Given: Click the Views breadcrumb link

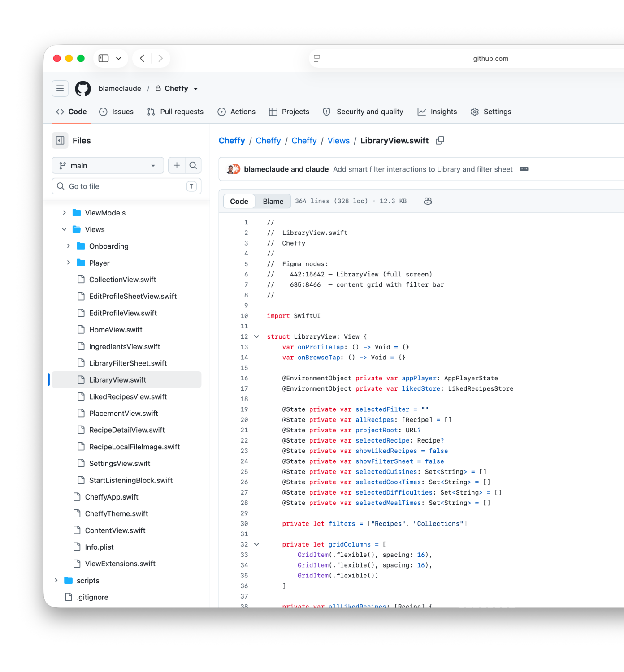Looking at the screenshot, I should click(x=338, y=141).
